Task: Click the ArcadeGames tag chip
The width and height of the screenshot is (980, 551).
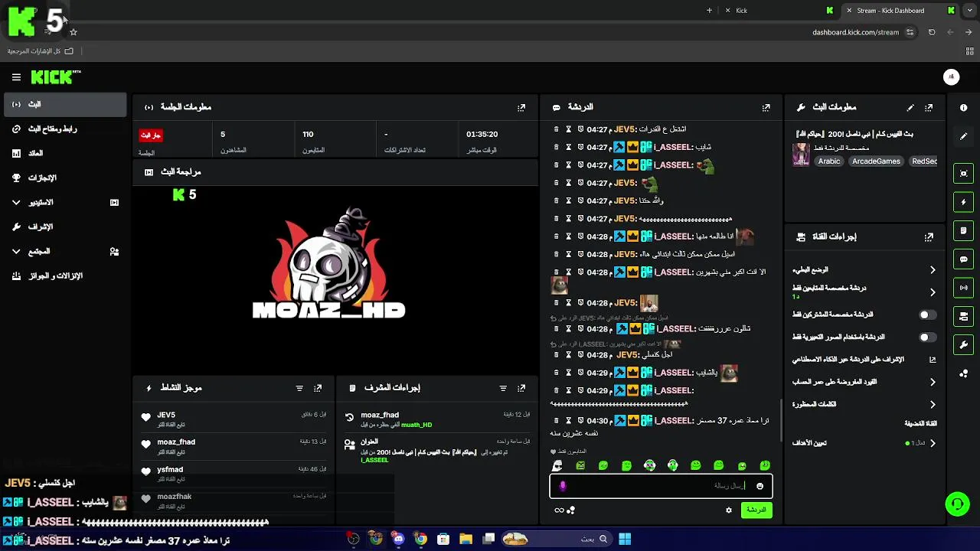Action: pos(876,161)
